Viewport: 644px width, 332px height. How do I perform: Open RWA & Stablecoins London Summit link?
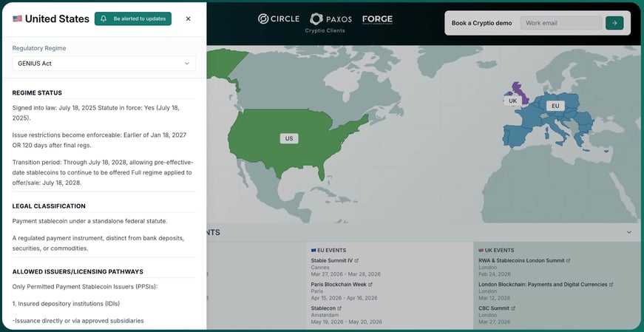pyautogui.click(x=521, y=260)
